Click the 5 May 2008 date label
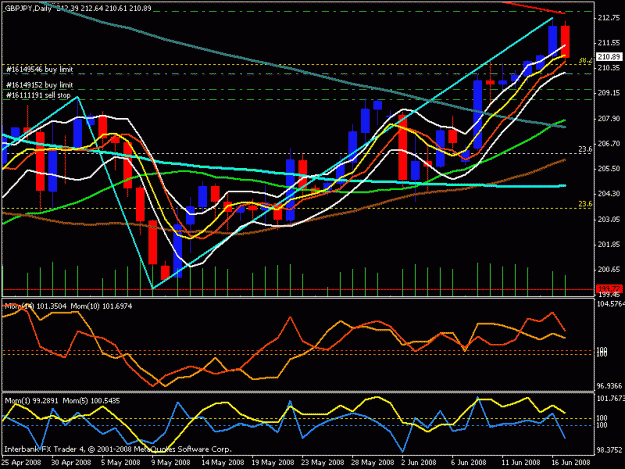 (121, 463)
